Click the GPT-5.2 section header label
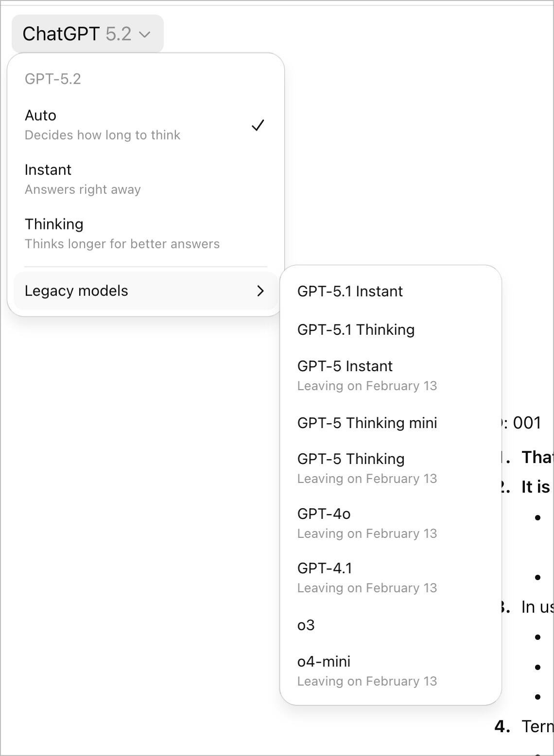 (53, 79)
